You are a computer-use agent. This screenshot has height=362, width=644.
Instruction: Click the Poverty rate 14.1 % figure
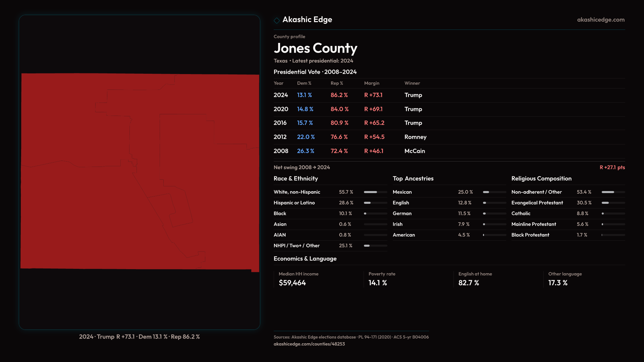[378, 283]
